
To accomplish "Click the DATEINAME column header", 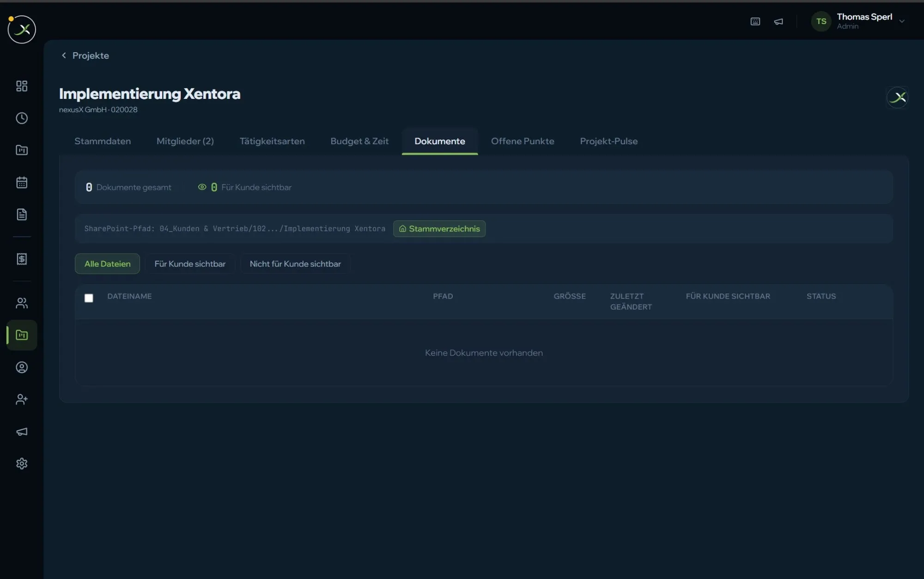I will [129, 296].
